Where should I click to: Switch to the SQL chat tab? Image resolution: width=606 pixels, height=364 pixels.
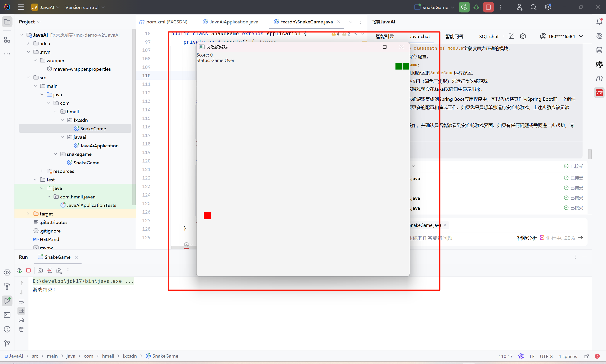point(489,36)
